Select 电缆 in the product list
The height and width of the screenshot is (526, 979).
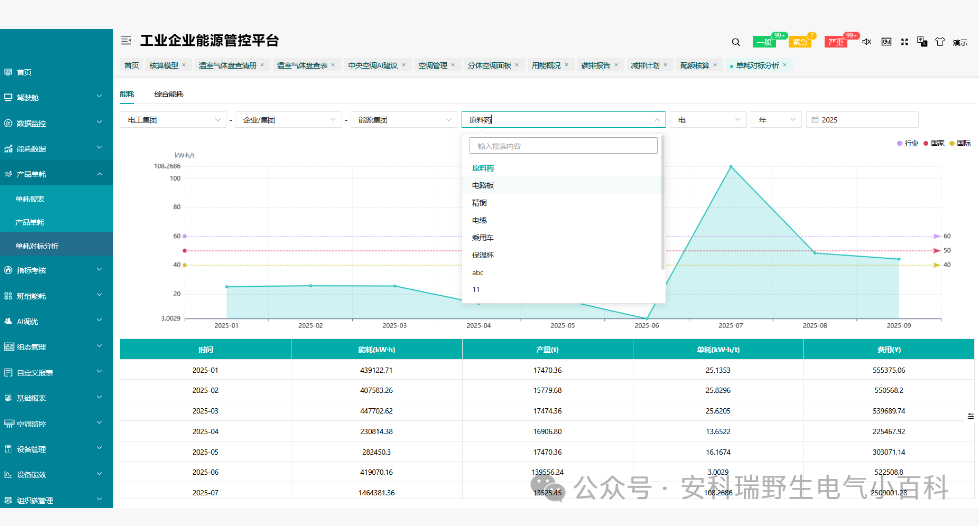[561, 221]
